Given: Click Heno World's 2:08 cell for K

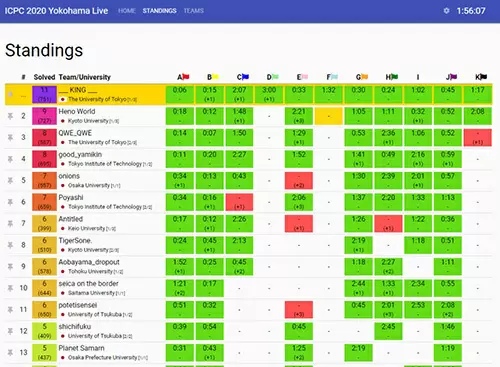Looking at the screenshot, I should (478, 116).
